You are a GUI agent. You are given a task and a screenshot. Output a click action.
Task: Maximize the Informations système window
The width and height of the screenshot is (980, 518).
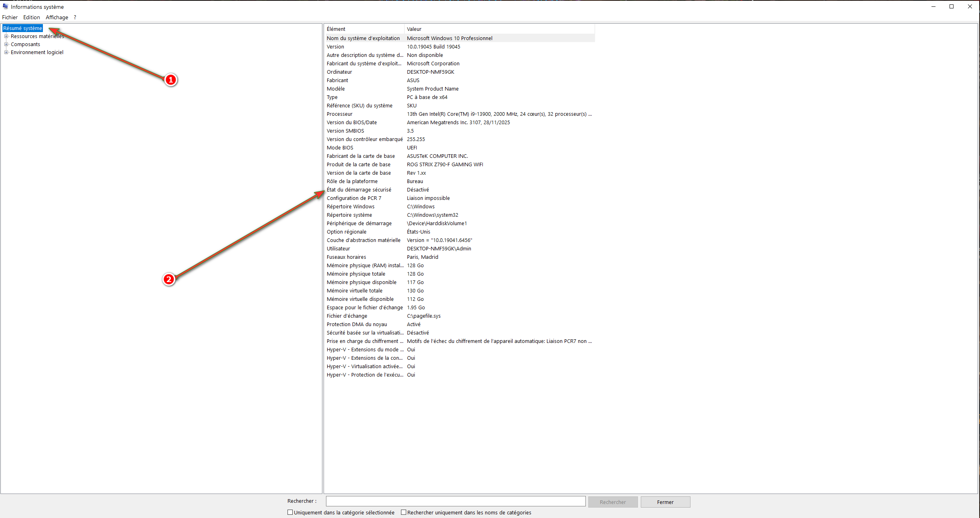pos(952,6)
